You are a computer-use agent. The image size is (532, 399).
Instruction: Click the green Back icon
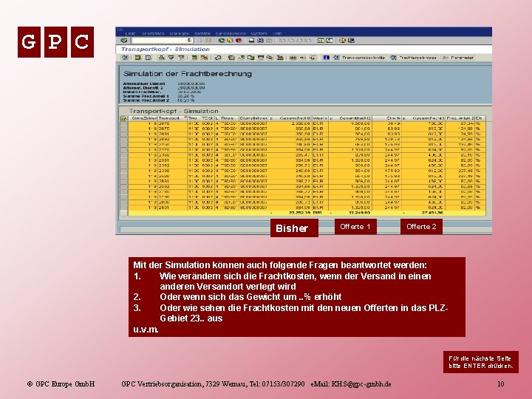point(222,41)
